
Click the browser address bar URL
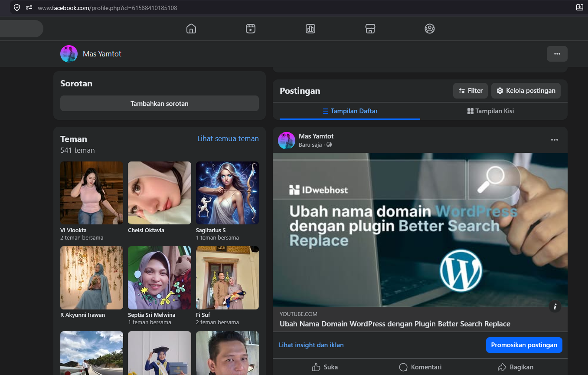tap(108, 8)
